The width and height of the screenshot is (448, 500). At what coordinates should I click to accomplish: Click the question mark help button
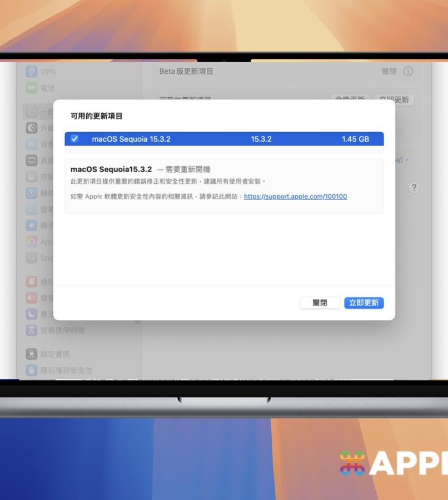pos(414,188)
